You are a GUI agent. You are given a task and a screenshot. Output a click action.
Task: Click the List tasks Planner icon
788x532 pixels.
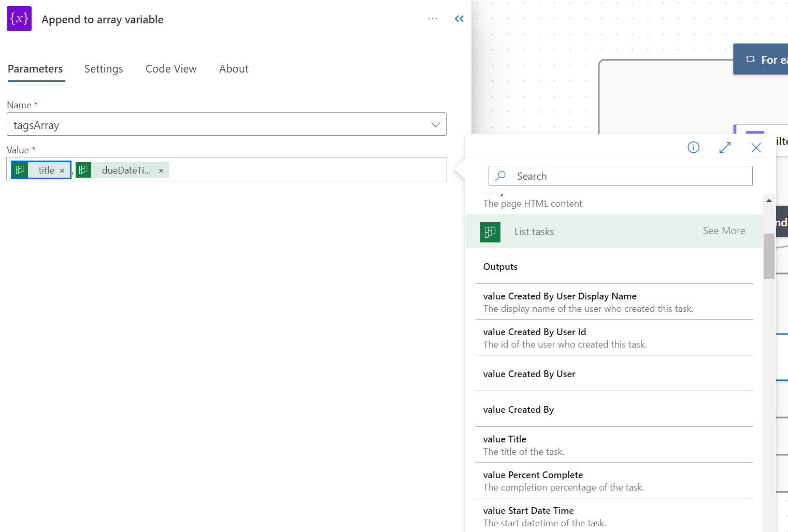tap(490, 232)
